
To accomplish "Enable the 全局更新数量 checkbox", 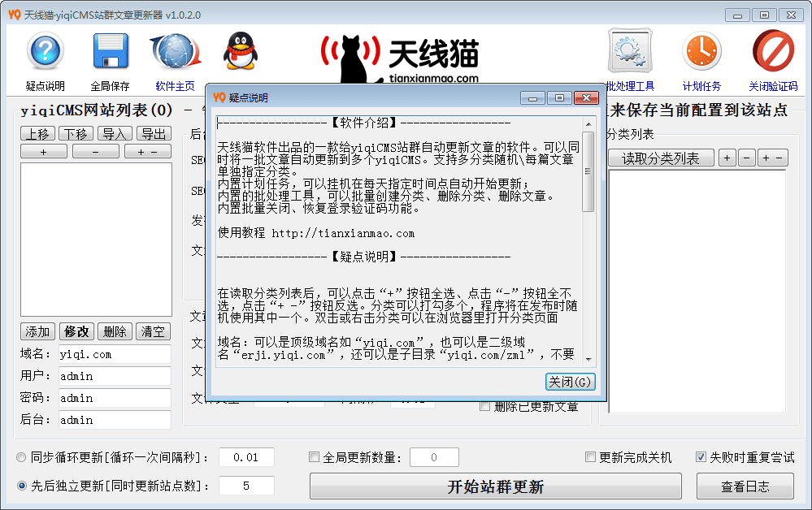I will point(314,456).
